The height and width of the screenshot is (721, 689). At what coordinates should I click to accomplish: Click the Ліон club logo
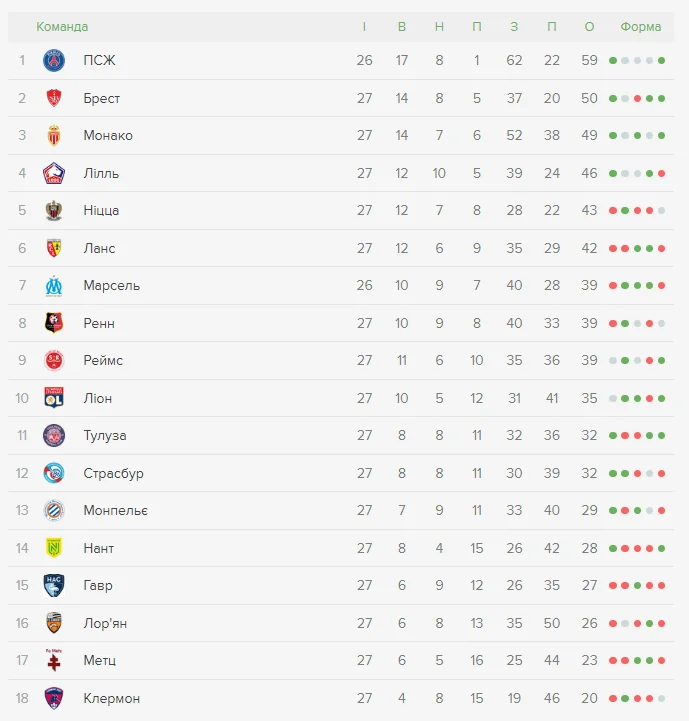pyautogui.click(x=54, y=398)
